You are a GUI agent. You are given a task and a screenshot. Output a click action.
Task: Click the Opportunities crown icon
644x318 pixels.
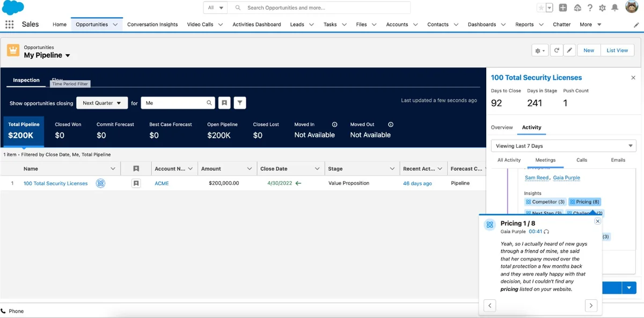(x=13, y=50)
